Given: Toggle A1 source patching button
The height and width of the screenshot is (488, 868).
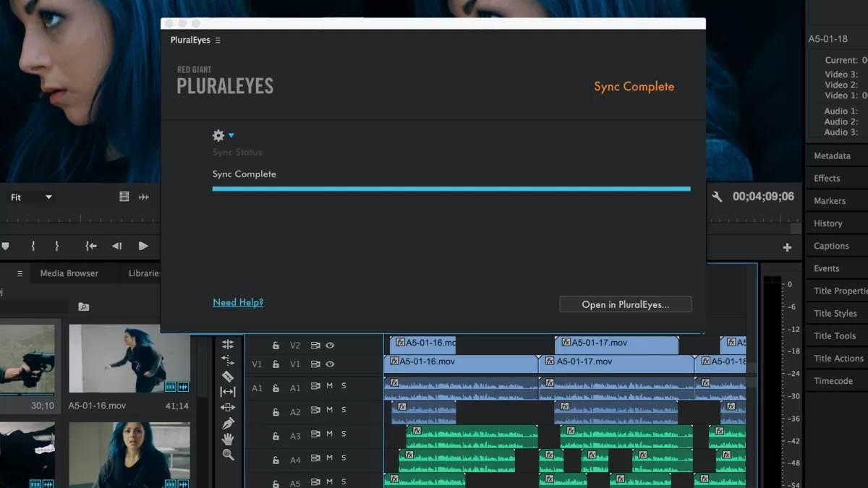Looking at the screenshot, I should [257, 388].
